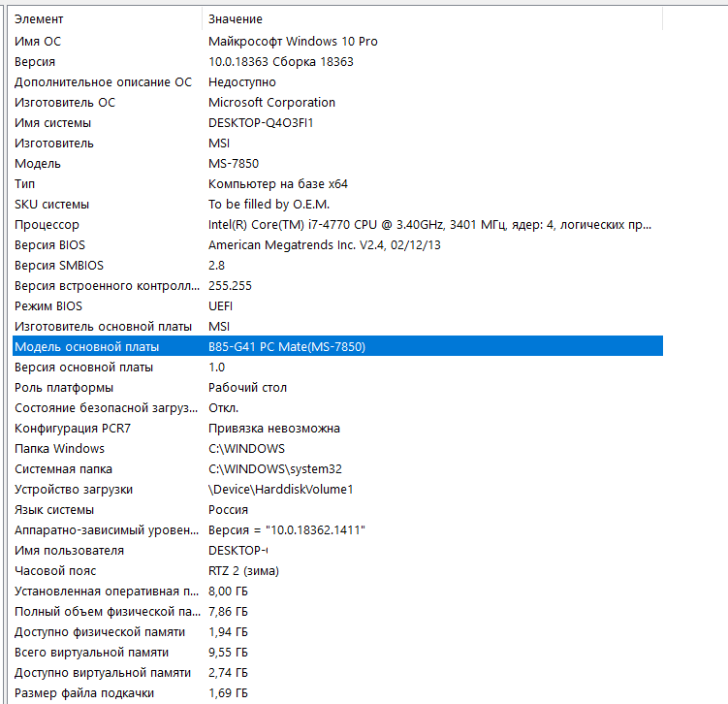Select the "Изготовитель основной платы" row
The height and width of the screenshot is (704, 728).
click(x=337, y=327)
